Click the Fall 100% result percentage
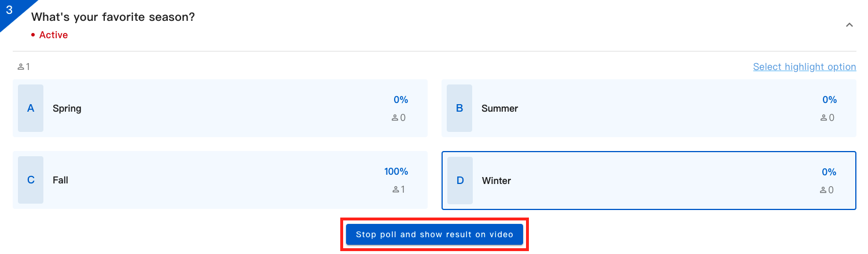The height and width of the screenshot is (254, 868). tap(396, 171)
